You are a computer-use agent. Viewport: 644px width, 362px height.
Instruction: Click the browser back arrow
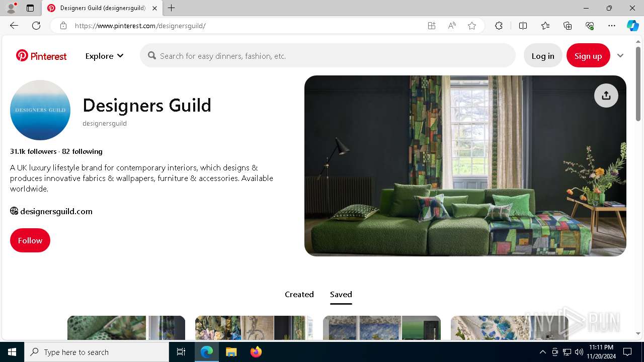[14, 26]
